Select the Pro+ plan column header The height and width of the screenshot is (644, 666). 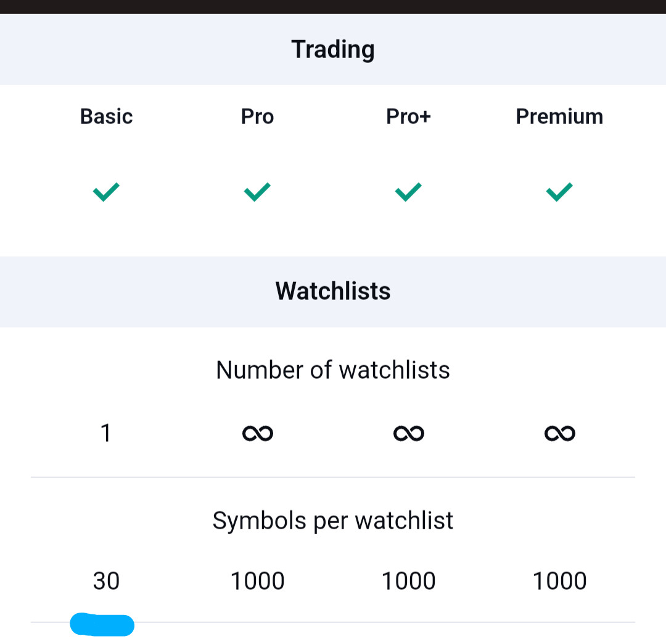click(408, 117)
